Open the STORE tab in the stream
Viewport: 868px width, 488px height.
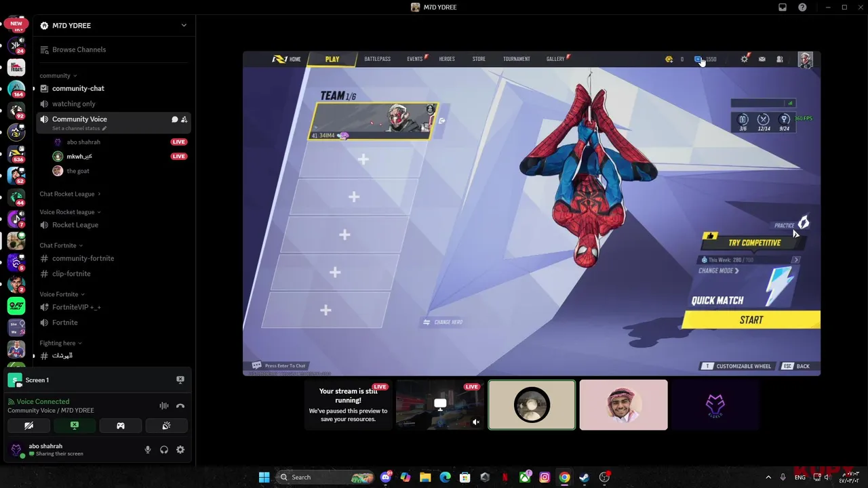tap(479, 59)
